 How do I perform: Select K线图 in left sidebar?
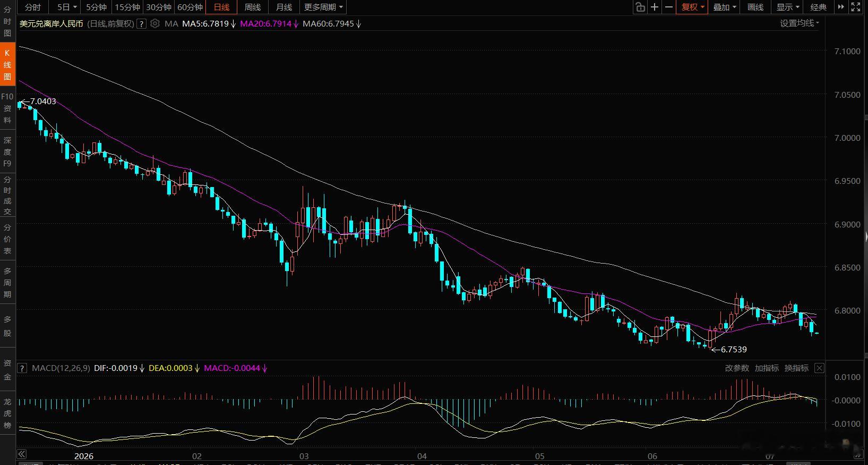pyautogui.click(x=7, y=65)
